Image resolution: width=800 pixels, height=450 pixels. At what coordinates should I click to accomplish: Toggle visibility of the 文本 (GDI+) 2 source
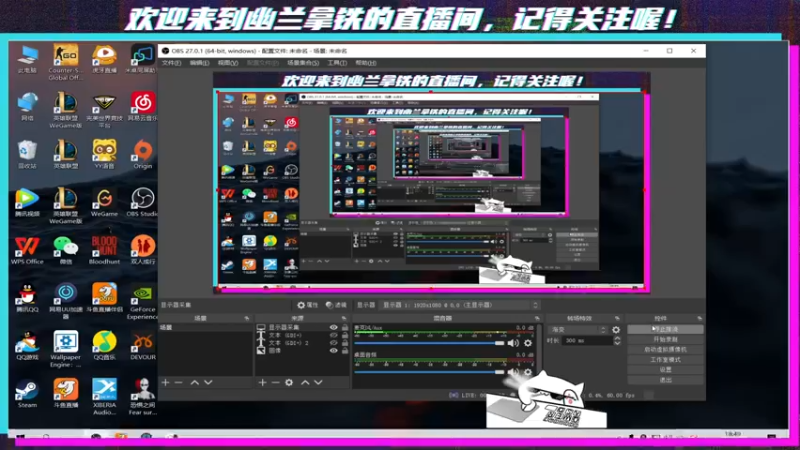click(333, 343)
